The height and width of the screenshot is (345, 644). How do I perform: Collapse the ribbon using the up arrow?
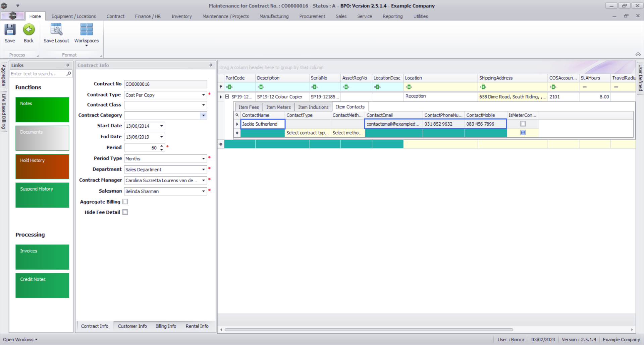click(x=638, y=54)
